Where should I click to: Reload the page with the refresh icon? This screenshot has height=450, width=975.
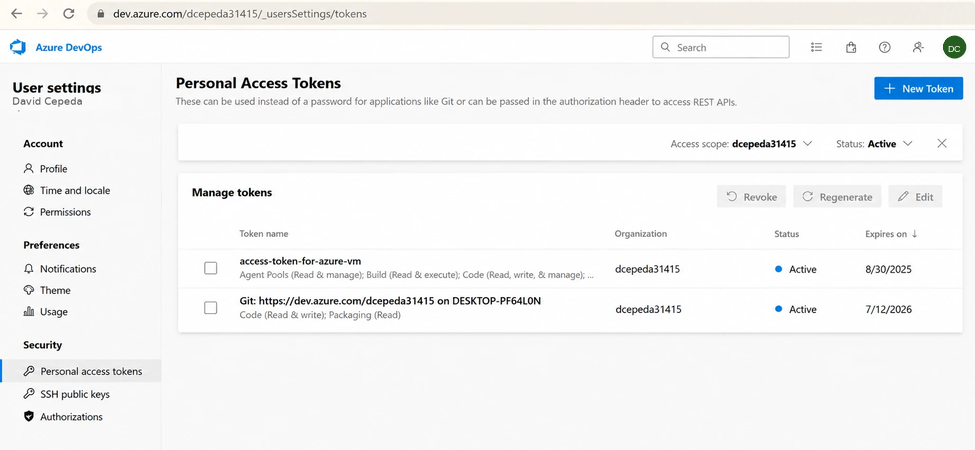pos(69,14)
